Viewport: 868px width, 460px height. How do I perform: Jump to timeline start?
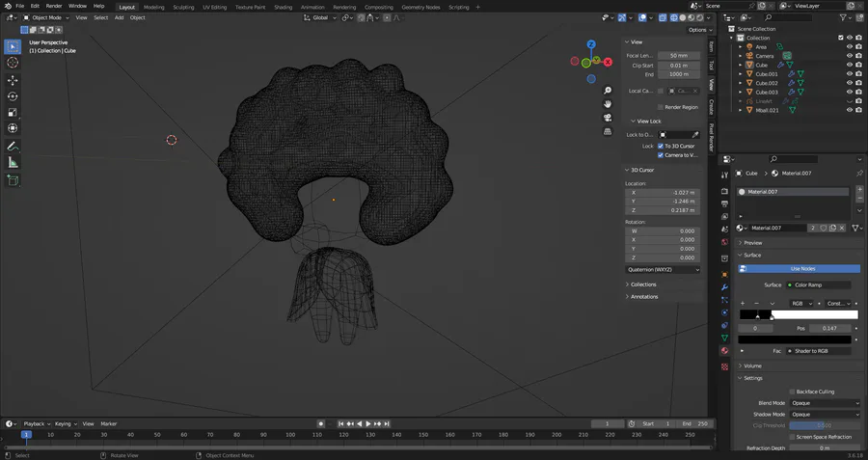click(341, 423)
